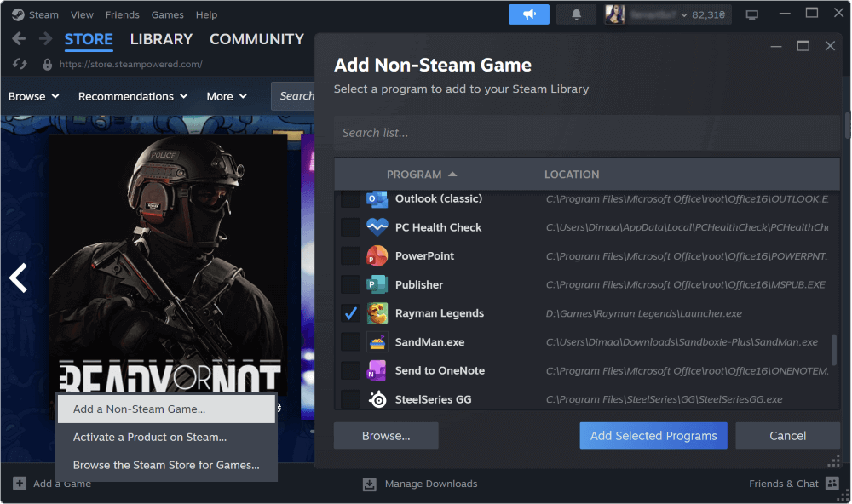Click the announcements megaphone icon
This screenshot has height=504, width=852.
tap(529, 14)
